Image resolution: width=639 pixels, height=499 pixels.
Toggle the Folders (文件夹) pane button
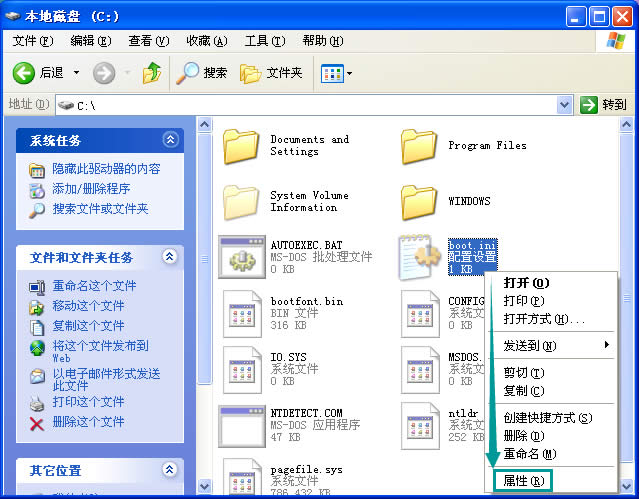pyautogui.click(x=272, y=73)
